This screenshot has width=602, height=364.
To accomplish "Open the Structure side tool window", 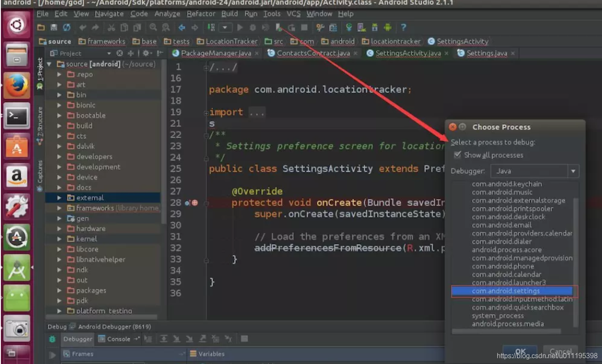I will pos(40,125).
